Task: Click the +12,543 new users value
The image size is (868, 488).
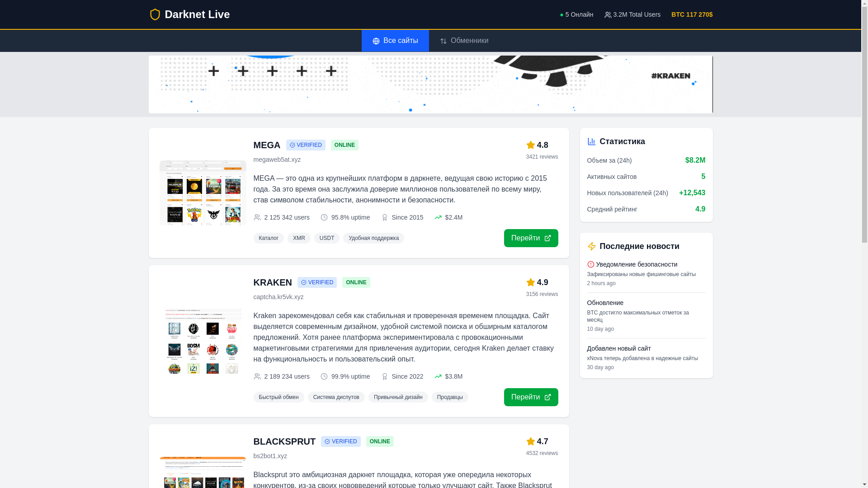Action: click(x=692, y=193)
